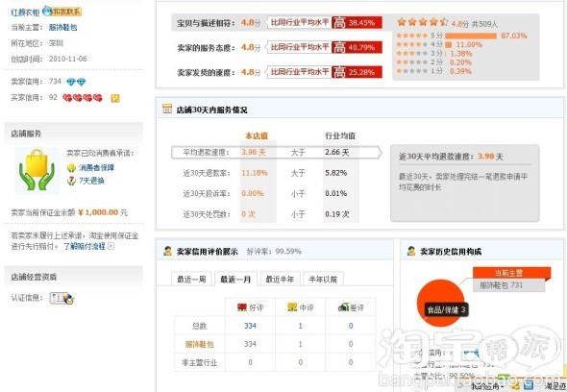Click the 334 total positive reviews link

[x=250, y=326]
